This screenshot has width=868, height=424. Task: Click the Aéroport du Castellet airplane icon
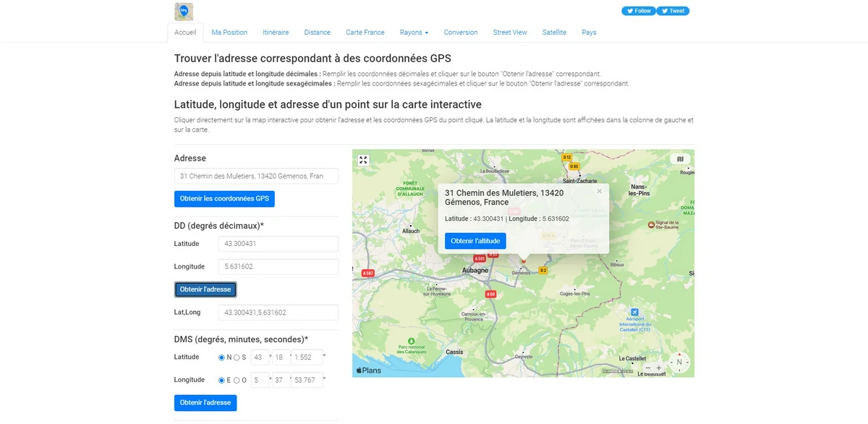(634, 313)
